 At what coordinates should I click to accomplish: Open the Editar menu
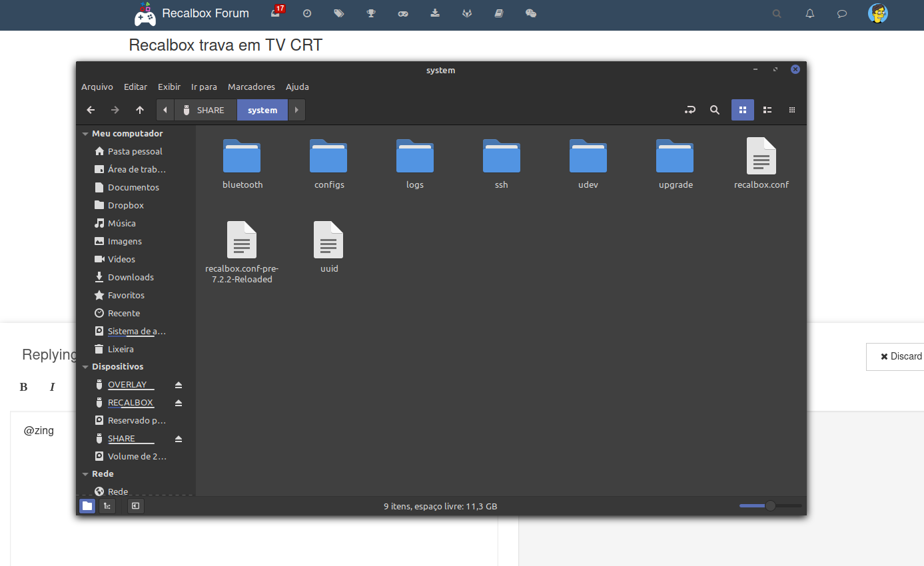136,87
